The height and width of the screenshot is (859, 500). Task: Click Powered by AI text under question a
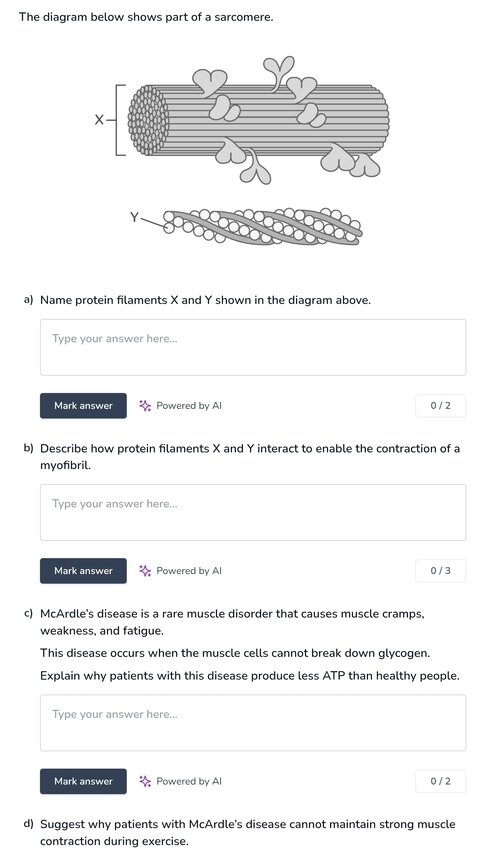[x=189, y=405]
